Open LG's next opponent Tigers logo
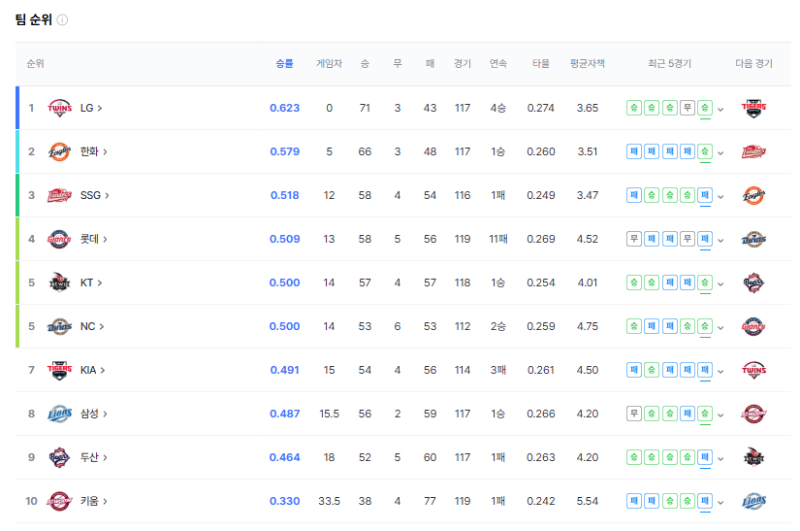Screen dimensions: 800x531 [754, 108]
